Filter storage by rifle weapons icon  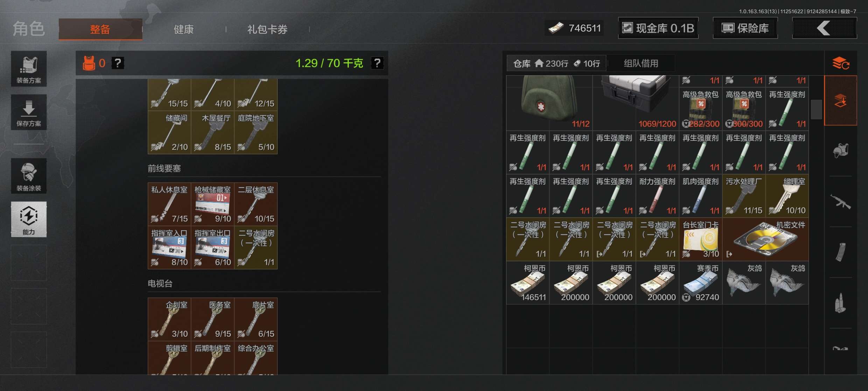(841, 201)
